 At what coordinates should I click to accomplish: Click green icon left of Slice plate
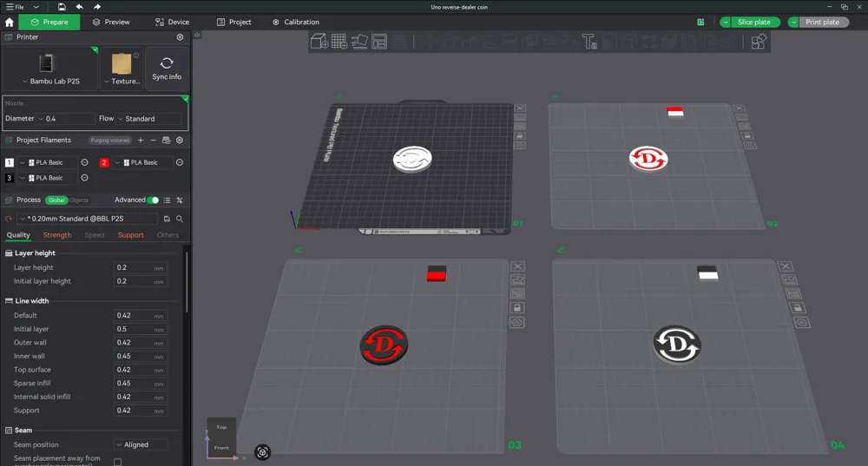tap(700, 23)
